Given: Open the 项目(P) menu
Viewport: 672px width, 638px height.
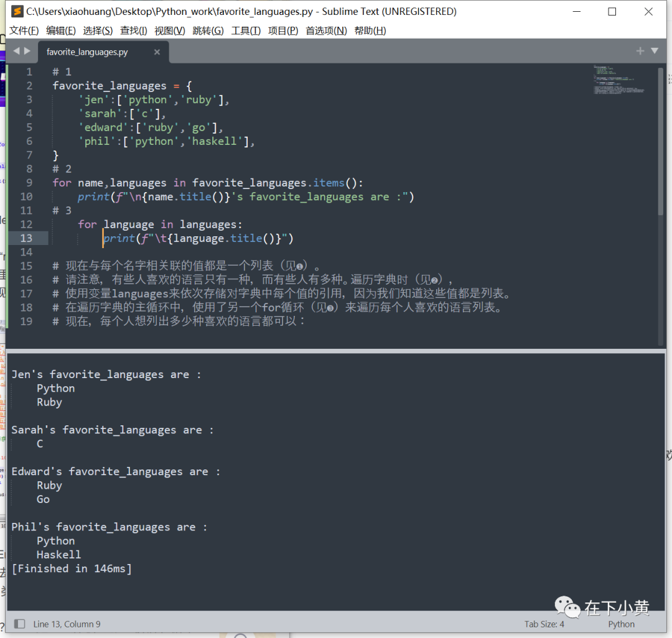Looking at the screenshot, I should (x=283, y=31).
